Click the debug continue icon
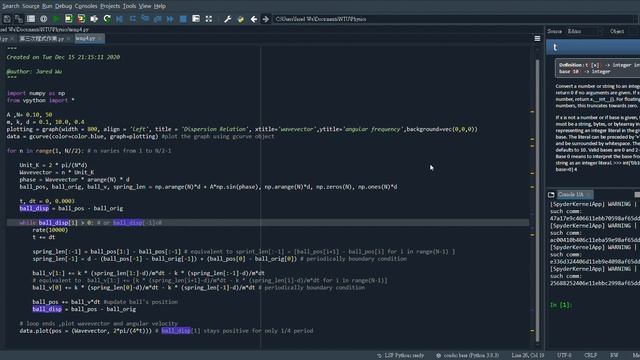640x360 pixels. pos(170,19)
